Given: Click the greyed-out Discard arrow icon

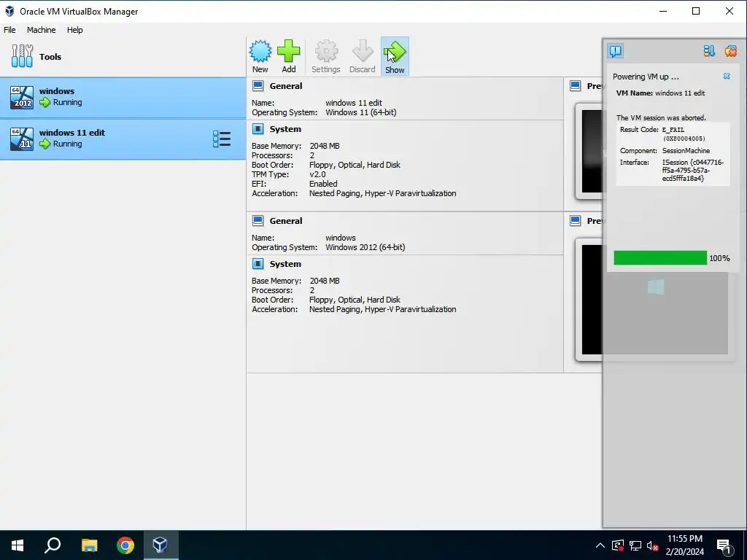Looking at the screenshot, I should [x=363, y=51].
